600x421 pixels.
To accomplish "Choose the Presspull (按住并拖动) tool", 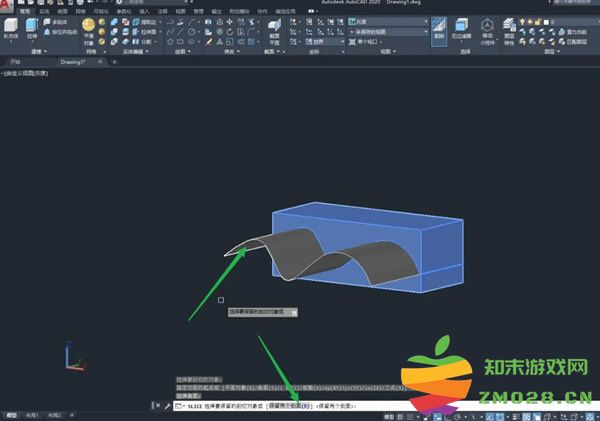I will coord(60,32).
